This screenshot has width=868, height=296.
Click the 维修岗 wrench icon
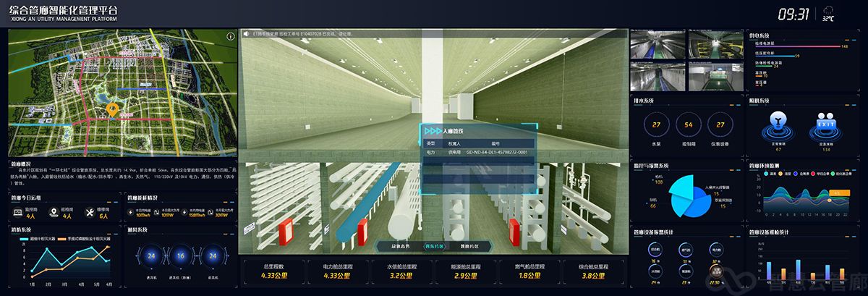90,212
